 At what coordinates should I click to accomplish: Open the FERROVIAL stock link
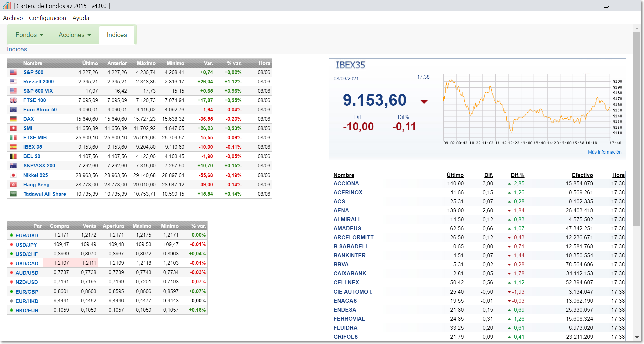coord(349,319)
